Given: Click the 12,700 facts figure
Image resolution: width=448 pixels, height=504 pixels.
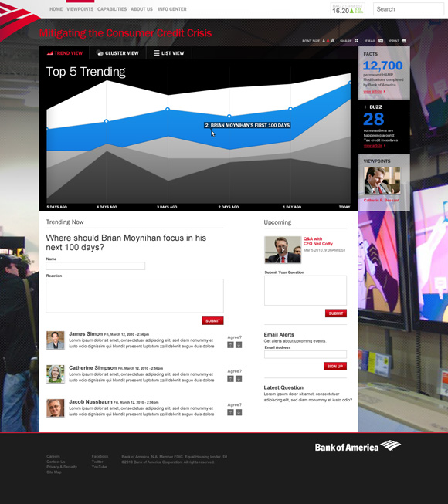Looking at the screenshot, I should [382, 66].
